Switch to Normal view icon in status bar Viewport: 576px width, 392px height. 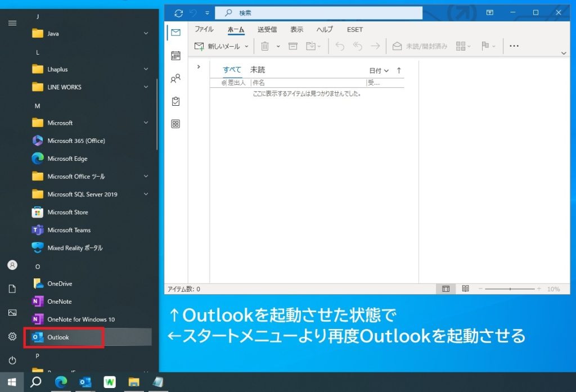pos(445,289)
